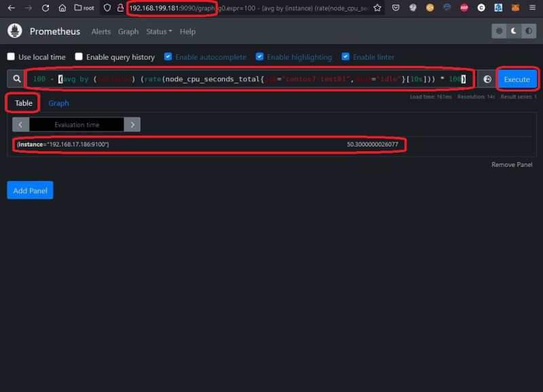Screen dimensions: 543x392
Task: Open the browser home icon
Action: pyautogui.click(x=62, y=7)
